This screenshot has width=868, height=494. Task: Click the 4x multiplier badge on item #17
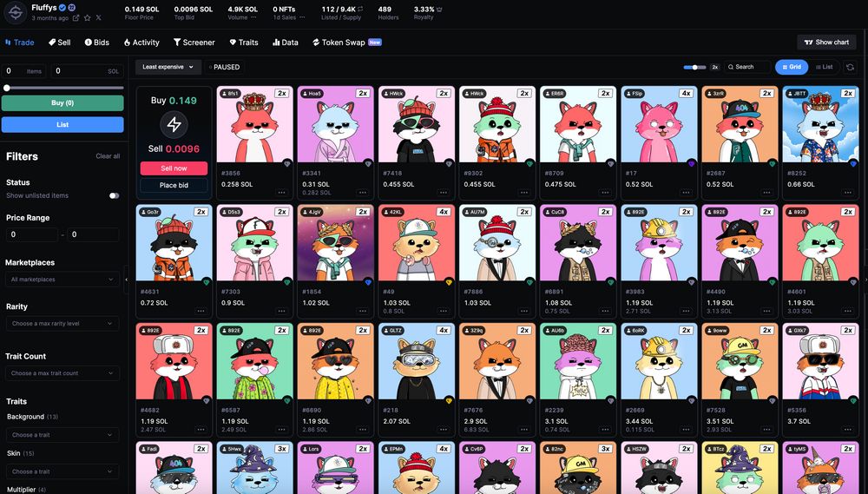687,94
